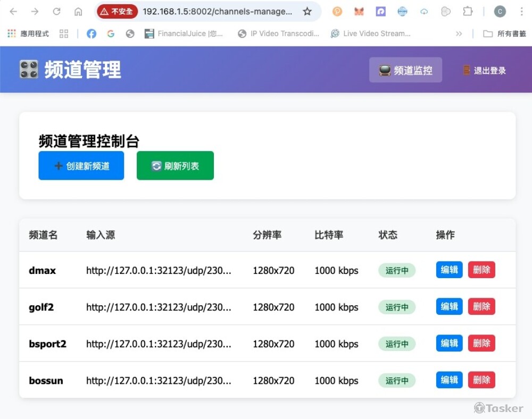Refresh the list with 刷新列表
The image size is (532, 419).
tap(175, 166)
